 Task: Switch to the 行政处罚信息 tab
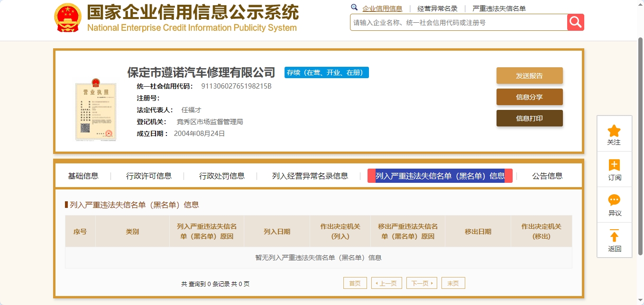(x=222, y=176)
